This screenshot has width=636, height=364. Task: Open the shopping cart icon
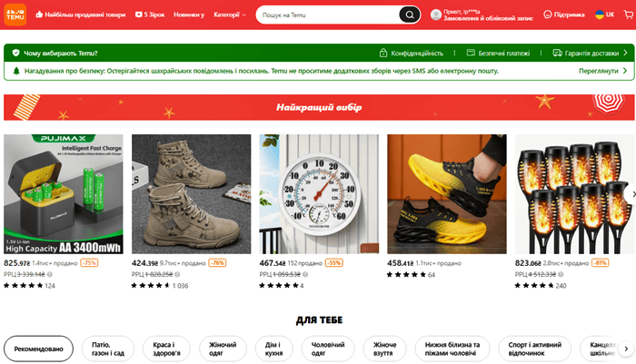pyautogui.click(x=629, y=15)
